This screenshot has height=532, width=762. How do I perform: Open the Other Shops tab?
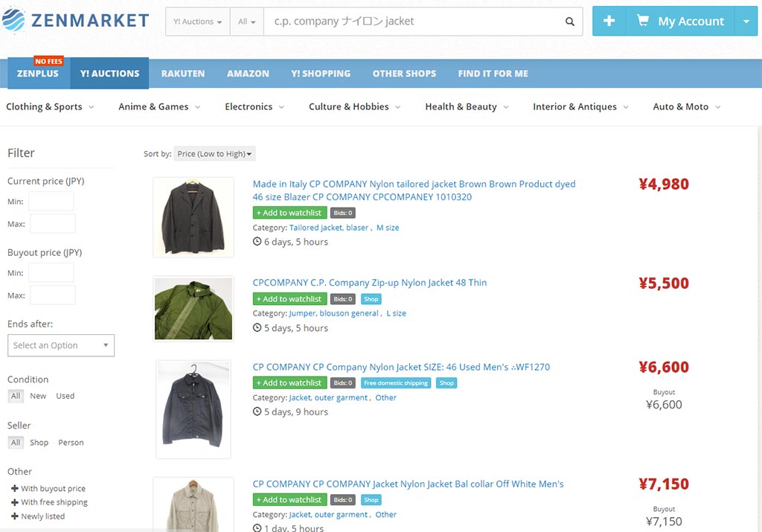pos(404,74)
